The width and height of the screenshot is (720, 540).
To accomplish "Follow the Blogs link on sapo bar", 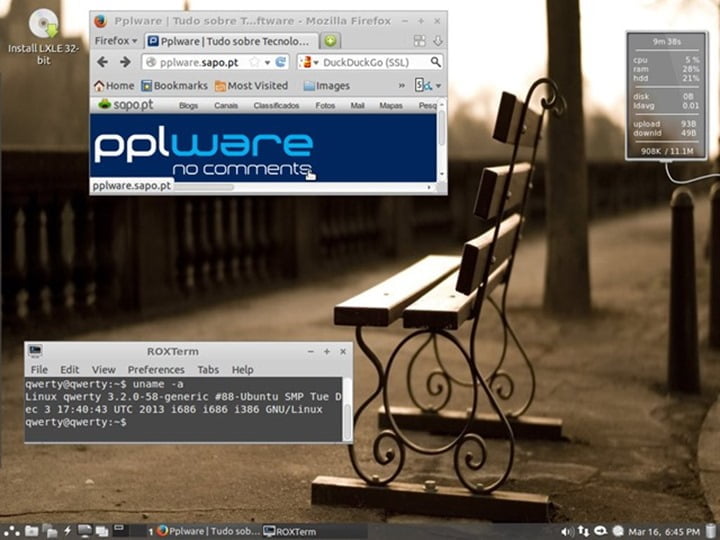I will (x=188, y=106).
